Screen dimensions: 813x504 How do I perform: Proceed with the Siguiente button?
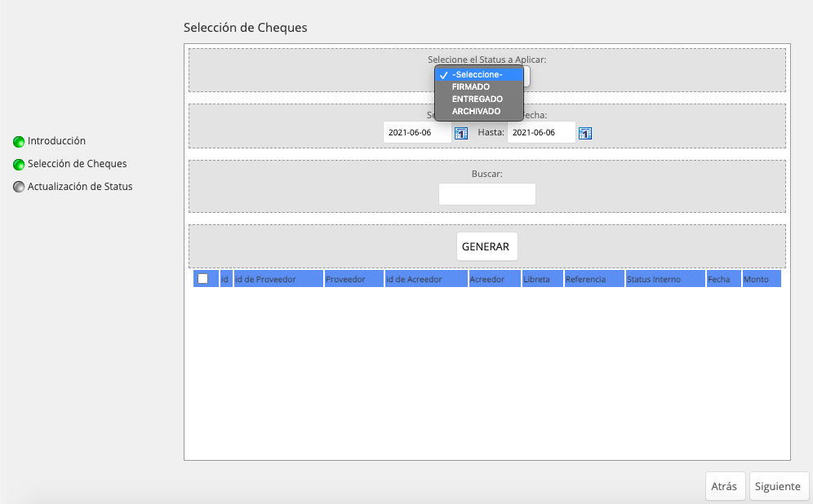tap(780, 486)
